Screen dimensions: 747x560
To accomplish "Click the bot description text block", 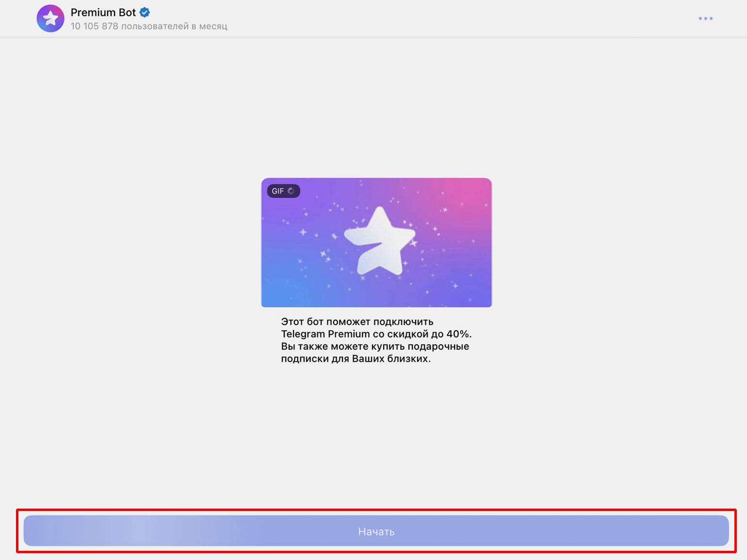I will 376,340.
